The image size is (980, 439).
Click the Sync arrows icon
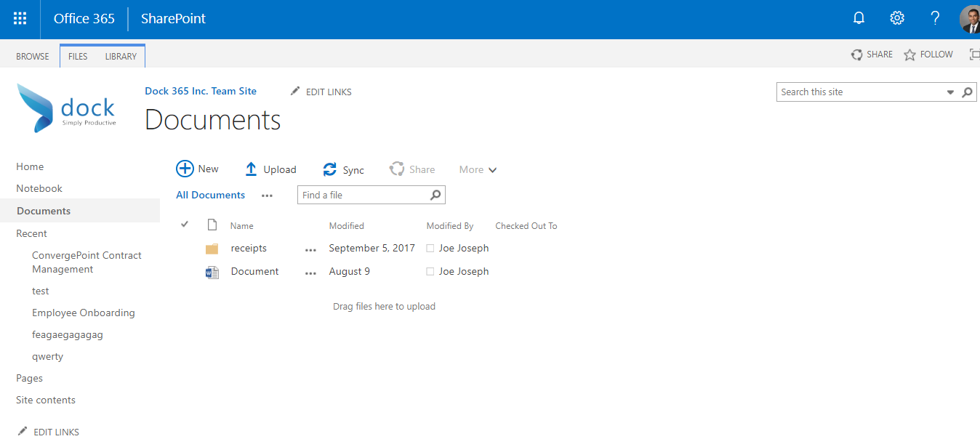point(330,169)
